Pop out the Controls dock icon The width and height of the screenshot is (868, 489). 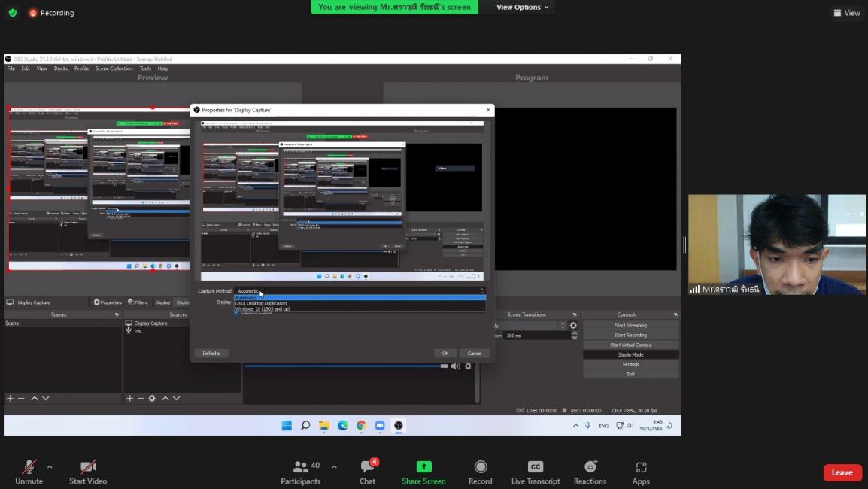676,314
